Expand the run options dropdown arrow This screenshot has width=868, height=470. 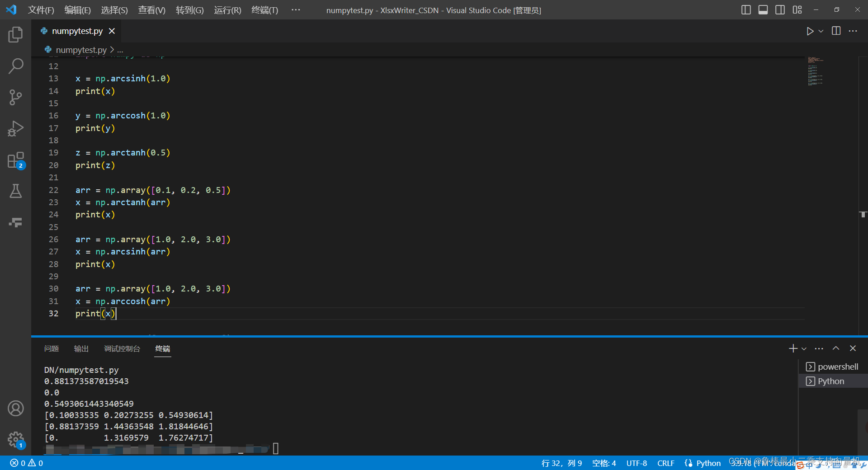821,31
